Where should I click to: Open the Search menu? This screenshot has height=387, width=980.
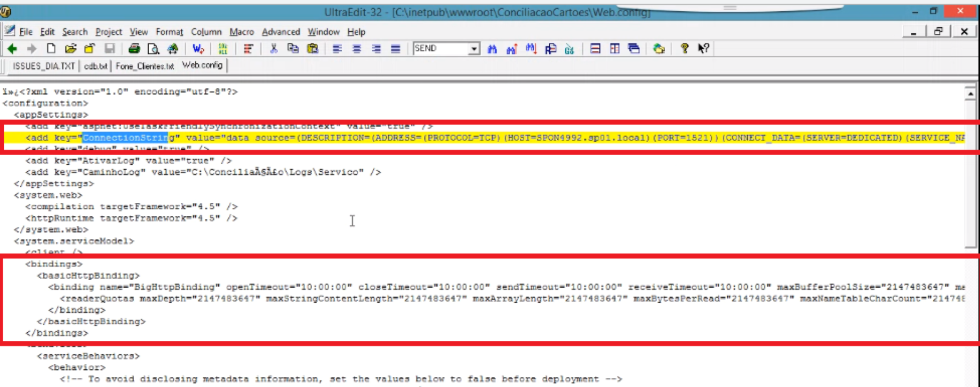[x=75, y=32]
